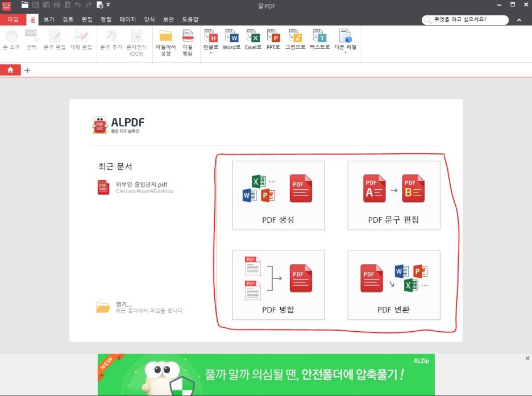Convert PDF to image with 그림으로
The width and height of the screenshot is (532, 396).
295,40
